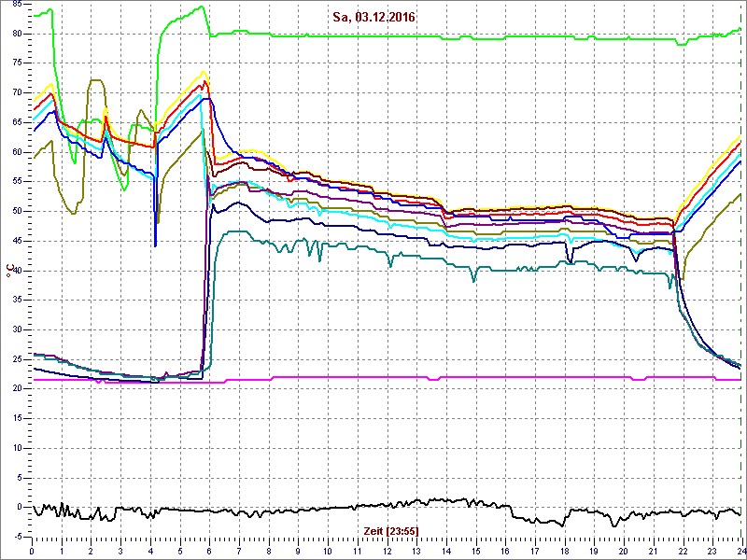This screenshot has height=560, width=747.
Task: Click the '0' value on the temperature axis
Action: 19,507
